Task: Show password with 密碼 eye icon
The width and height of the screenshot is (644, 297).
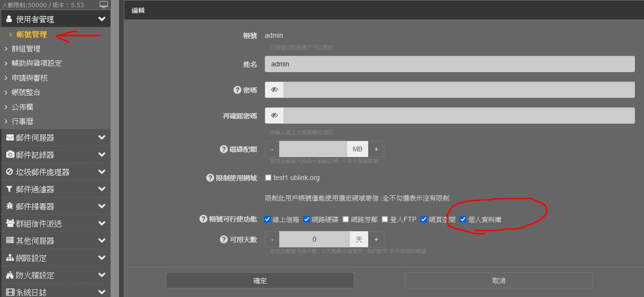Action: pyautogui.click(x=274, y=90)
